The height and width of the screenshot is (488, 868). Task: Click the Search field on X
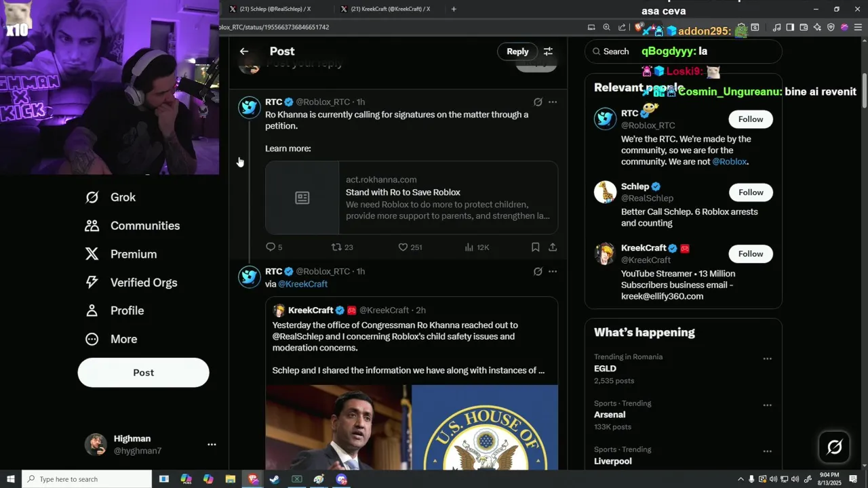(683, 52)
